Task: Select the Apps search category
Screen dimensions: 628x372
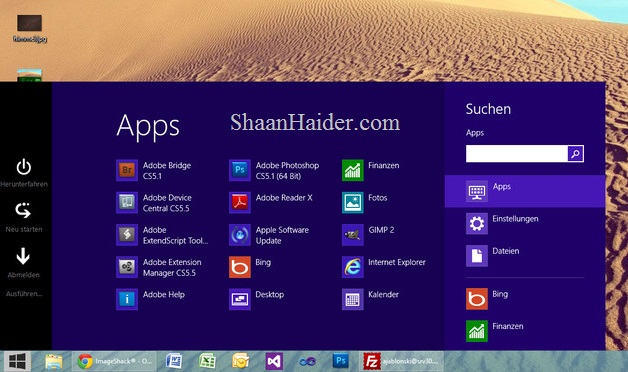Action: coord(525,191)
